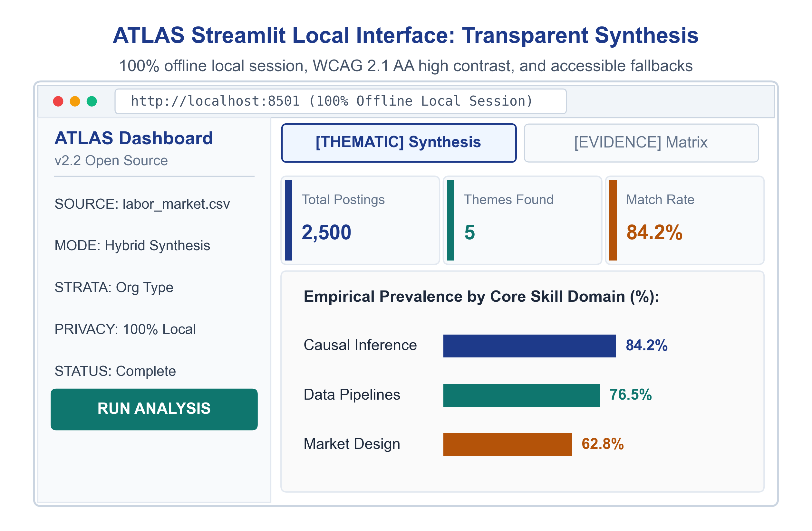Click the green maximize window dot
Screen dimensions: 812x531
point(92,101)
